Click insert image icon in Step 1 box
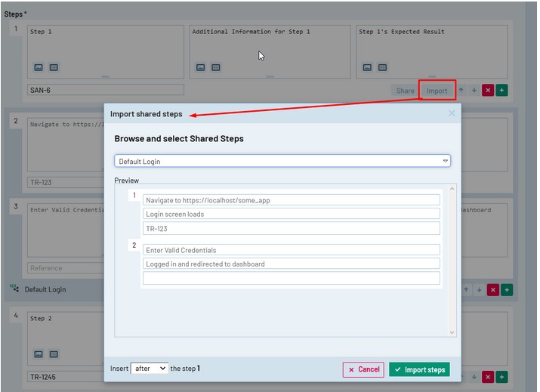 (x=39, y=67)
